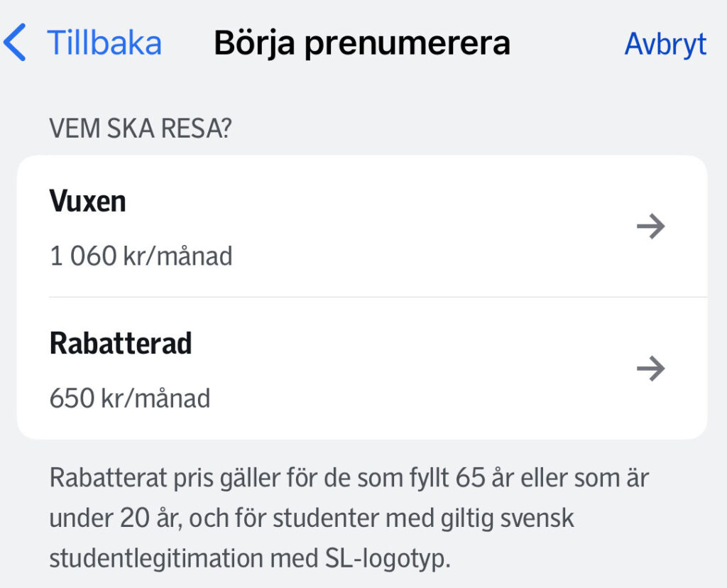Viewport: 727px width, 588px height.
Task: Select the right-arrow on the adult fare row
Action: [x=651, y=226]
